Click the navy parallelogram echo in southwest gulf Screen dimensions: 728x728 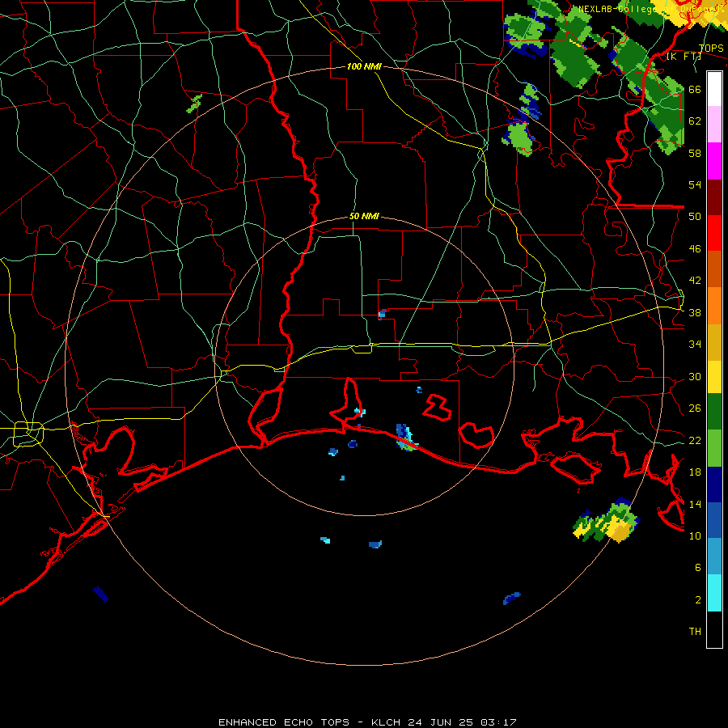100,595
